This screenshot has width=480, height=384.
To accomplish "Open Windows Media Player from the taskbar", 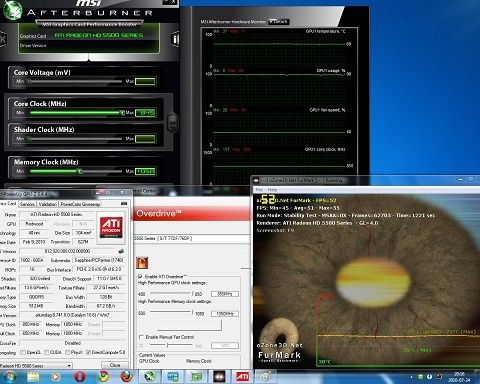I will pyautogui.click(x=55, y=377).
